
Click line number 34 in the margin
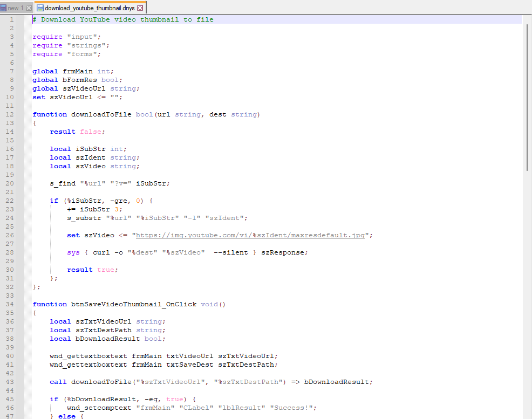point(10,305)
